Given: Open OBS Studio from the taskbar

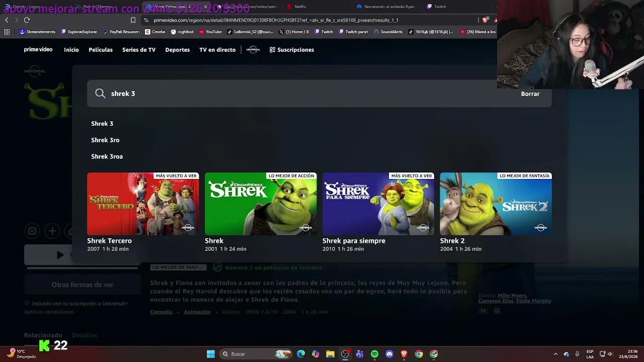Looking at the screenshot, I should click(345, 354).
